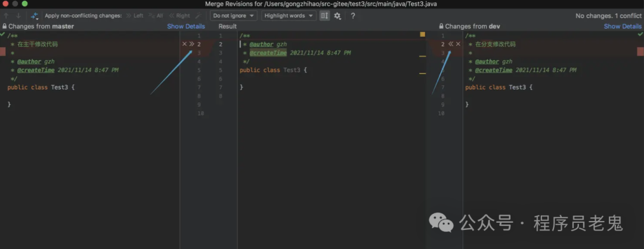Jump to red stripe marker in dev pane

coord(640,52)
